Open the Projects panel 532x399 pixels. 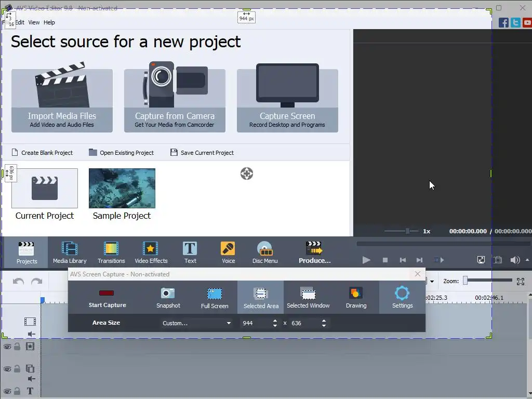[26, 252]
